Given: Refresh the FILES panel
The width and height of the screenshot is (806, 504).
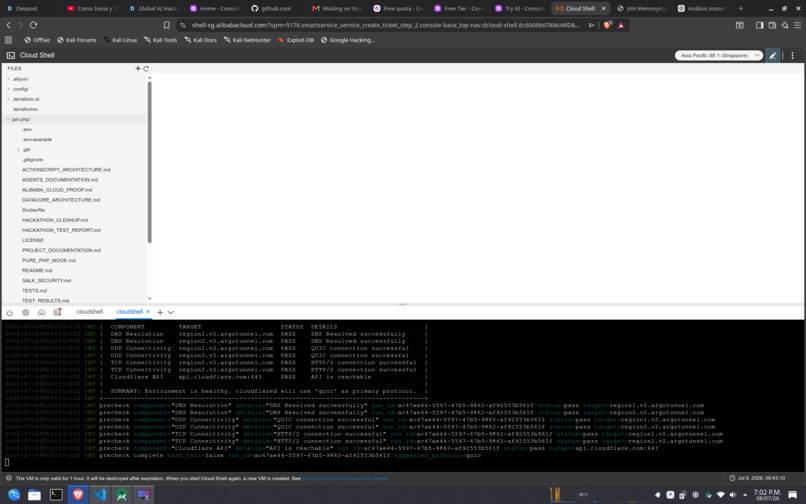Looking at the screenshot, I should click(x=146, y=68).
